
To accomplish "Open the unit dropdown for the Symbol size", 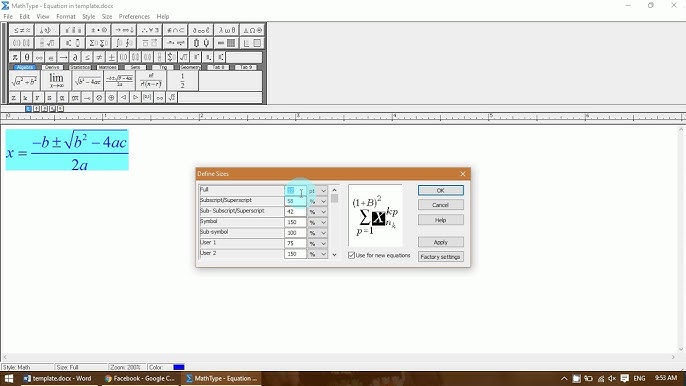I will pyautogui.click(x=323, y=222).
